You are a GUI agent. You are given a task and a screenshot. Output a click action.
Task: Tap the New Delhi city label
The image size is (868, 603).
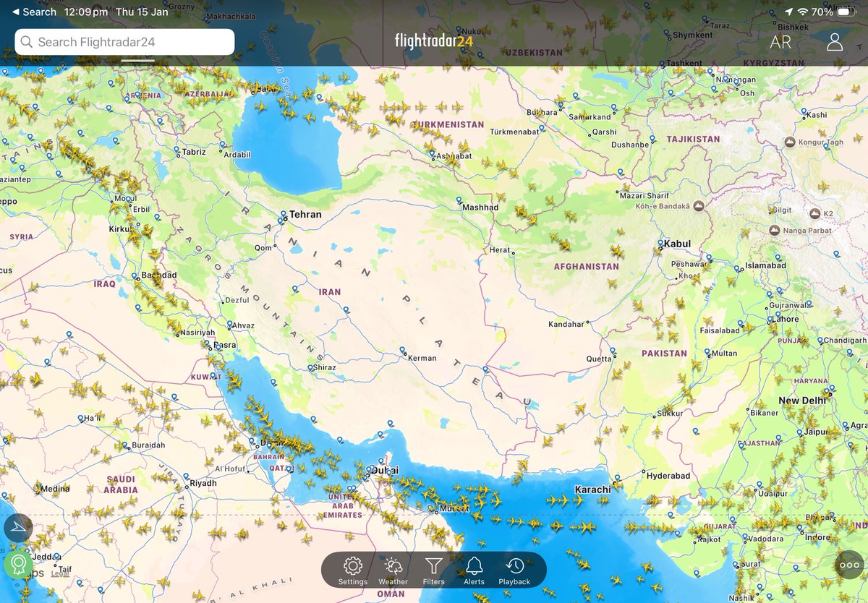(x=802, y=401)
